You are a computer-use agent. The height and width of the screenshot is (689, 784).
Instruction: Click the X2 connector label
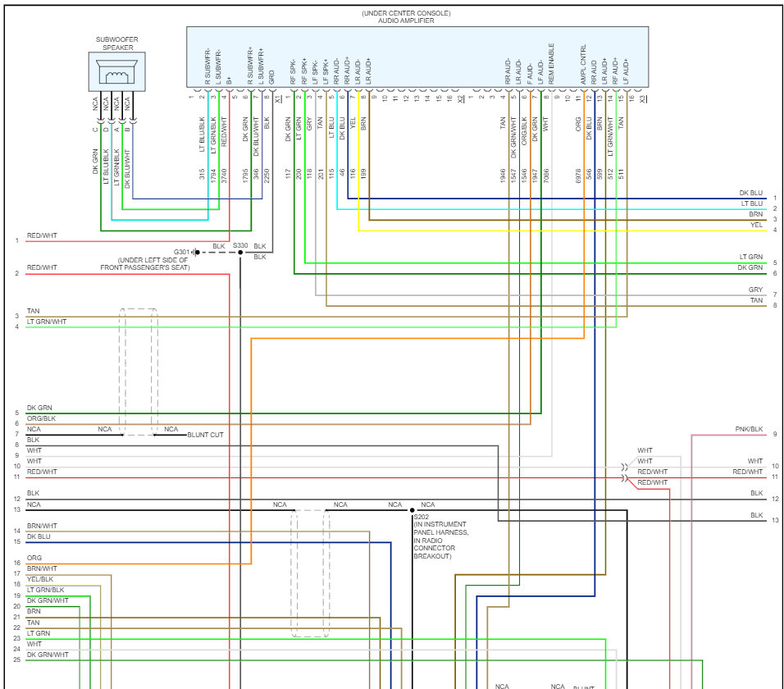pyautogui.click(x=461, y=99)
